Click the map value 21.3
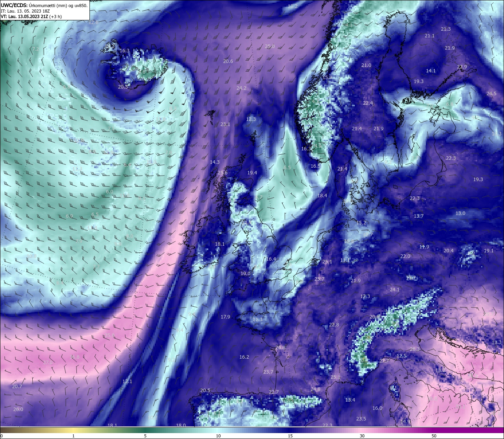This screenshot has height=439, width=504. (446, 29)
